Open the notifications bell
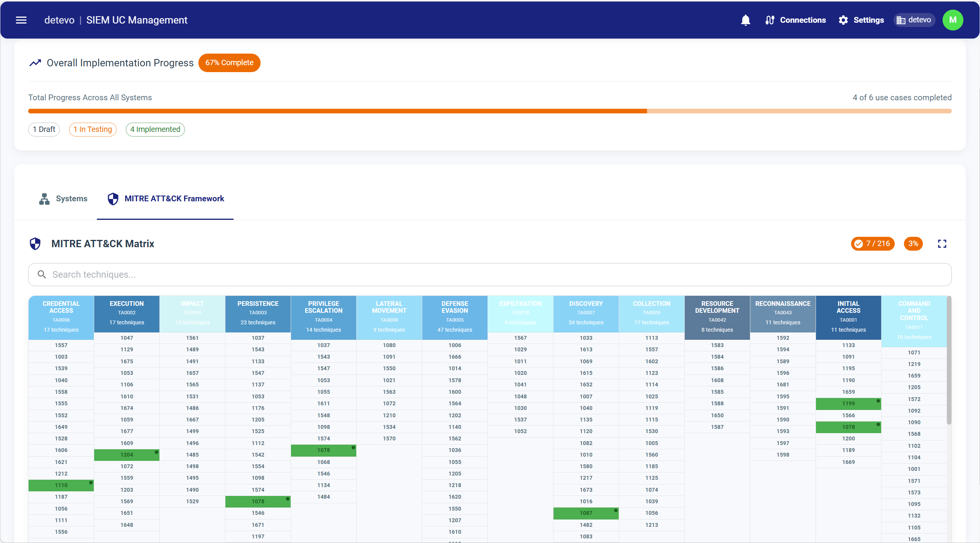This screenshot has width=980, height=543. 745,20
